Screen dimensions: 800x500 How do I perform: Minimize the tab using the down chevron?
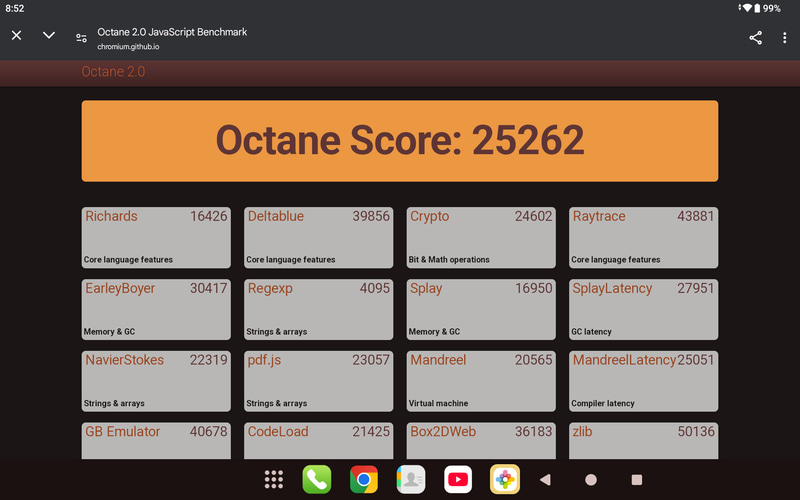point(48,35)
